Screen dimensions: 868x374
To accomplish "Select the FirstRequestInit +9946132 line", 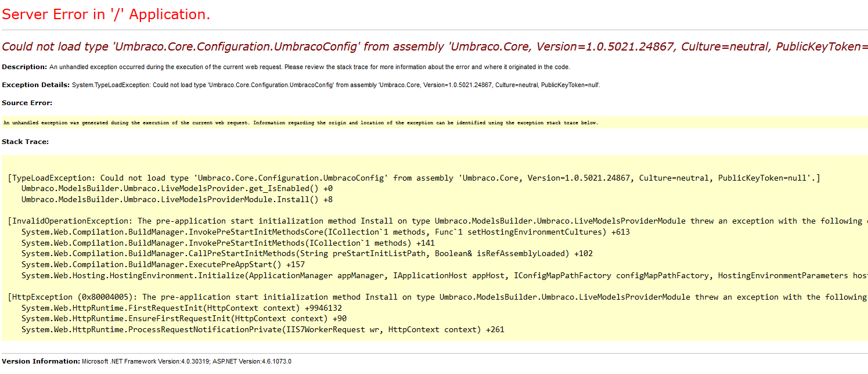I will pos(181,308).
